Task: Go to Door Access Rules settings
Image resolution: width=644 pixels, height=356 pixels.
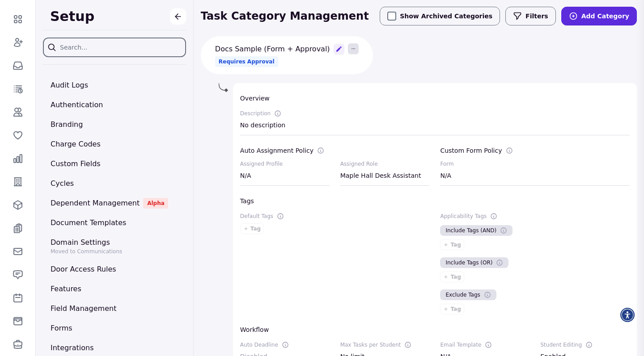Action: [x=83, y=269]
